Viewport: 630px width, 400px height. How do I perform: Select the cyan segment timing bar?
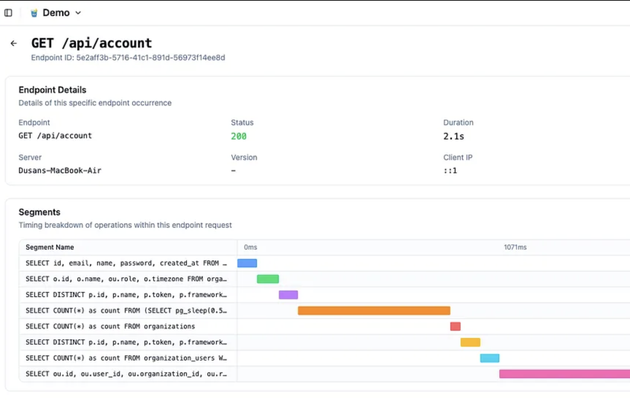point(489,358)
